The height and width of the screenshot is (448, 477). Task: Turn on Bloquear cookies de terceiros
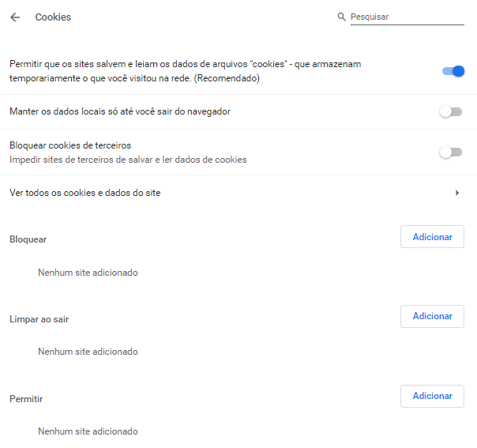click(x=451, y=152)
